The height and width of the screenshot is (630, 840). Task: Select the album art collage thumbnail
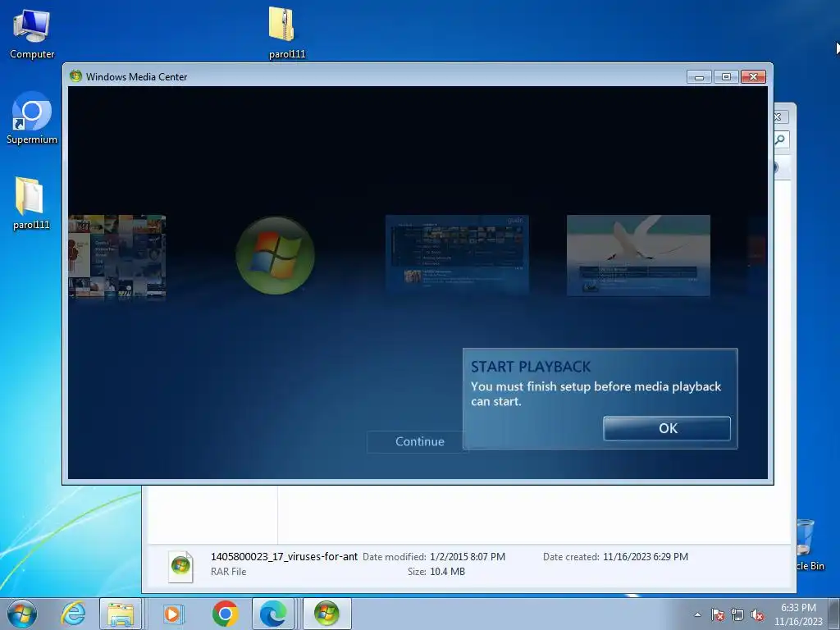pyautogui.click(x=116, y=256)
